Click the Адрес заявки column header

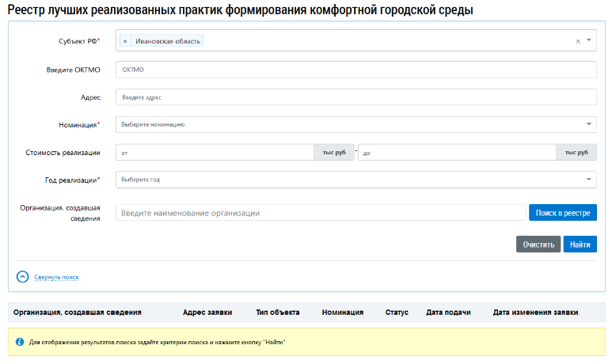(x=207, y=313)
